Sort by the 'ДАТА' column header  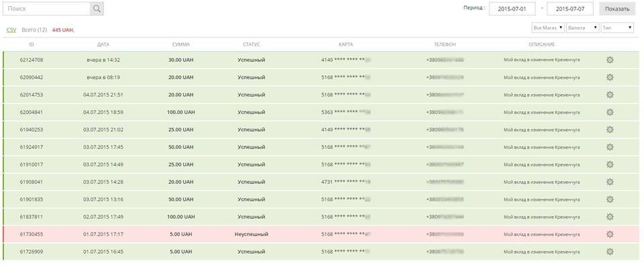pyautogui.click(x=103, y=44)
